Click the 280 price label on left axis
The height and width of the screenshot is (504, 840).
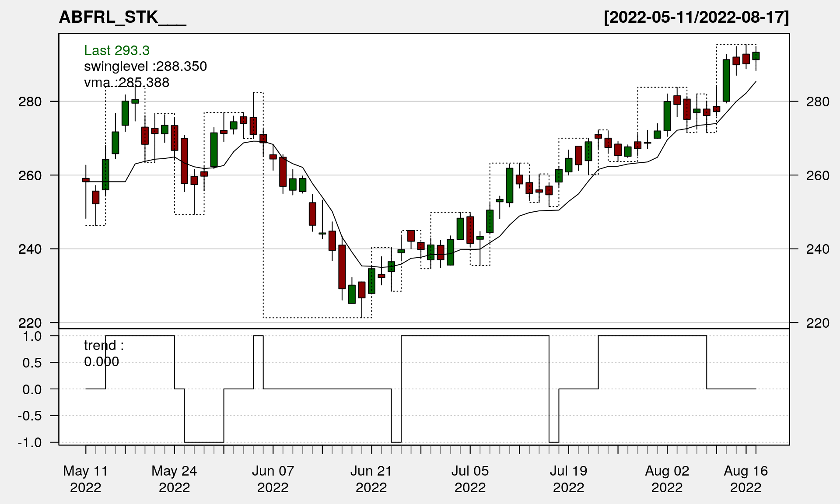pyautogui.click(x=30, y=101)
